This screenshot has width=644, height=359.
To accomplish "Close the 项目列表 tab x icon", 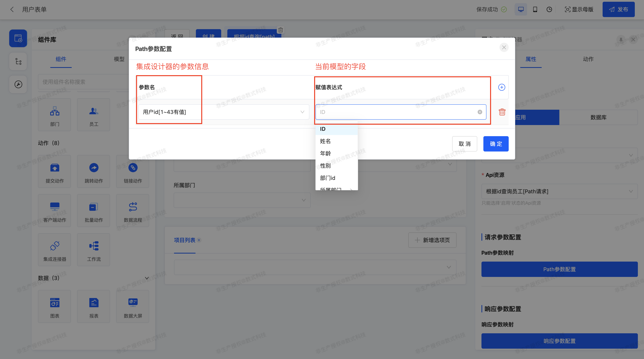I will [199, 240].
